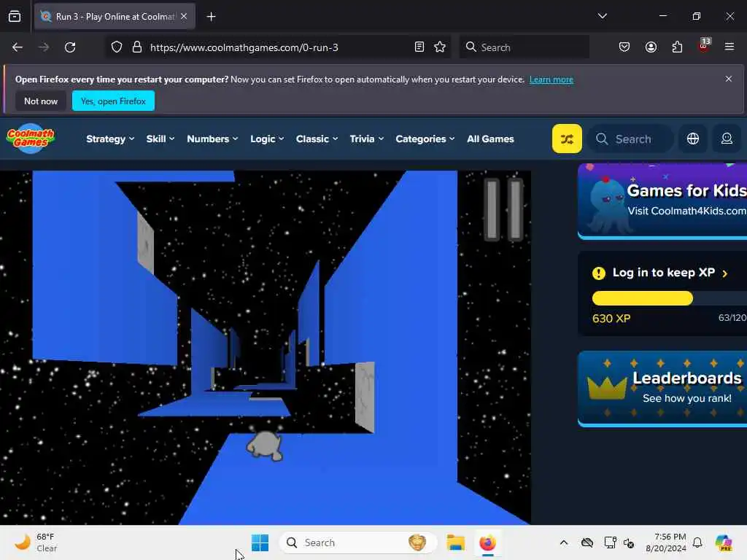Click Yes, open Firefox button

pos(113,101)
